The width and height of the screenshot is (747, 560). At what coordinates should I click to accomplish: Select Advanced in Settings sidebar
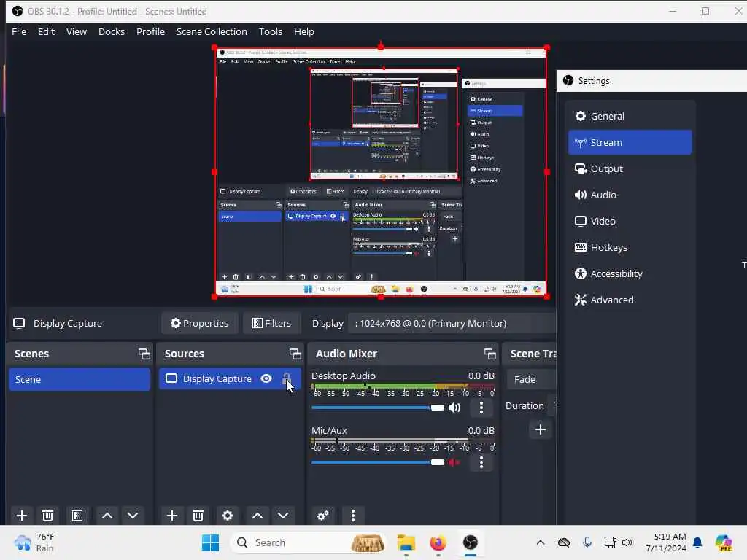point(630,300)
